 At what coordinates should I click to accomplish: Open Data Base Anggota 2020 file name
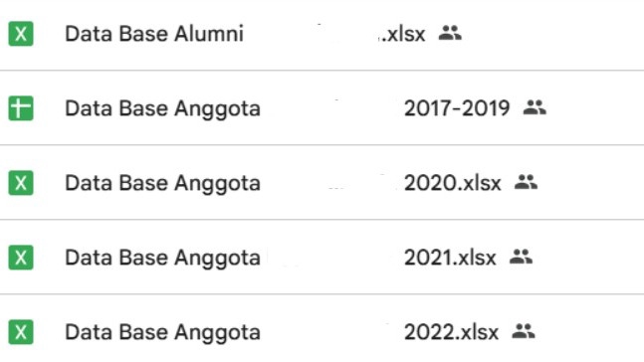point(283,183)
